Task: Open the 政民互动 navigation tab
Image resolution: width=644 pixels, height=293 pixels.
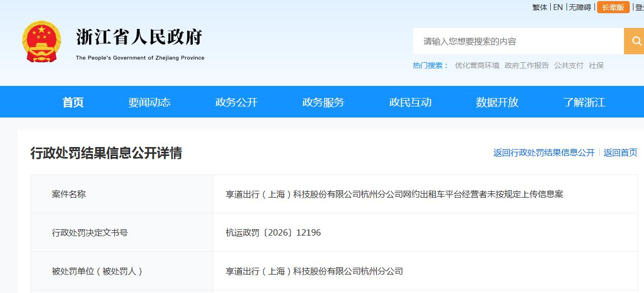Action: pyautogui.click(x=411, y=102)
